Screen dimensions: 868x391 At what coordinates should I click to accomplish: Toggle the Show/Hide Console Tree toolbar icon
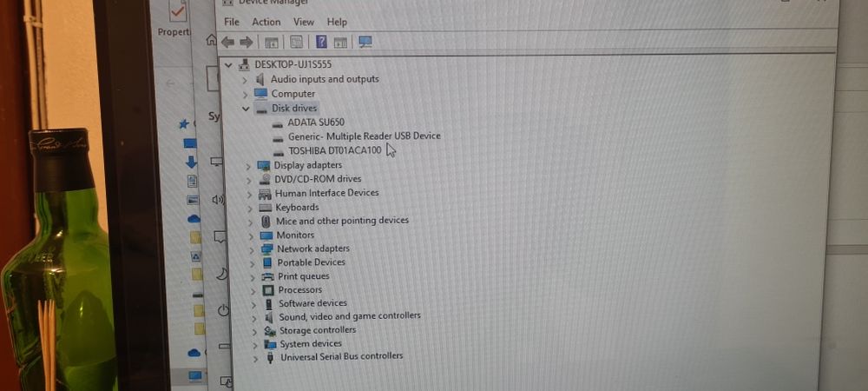(271, 42)
